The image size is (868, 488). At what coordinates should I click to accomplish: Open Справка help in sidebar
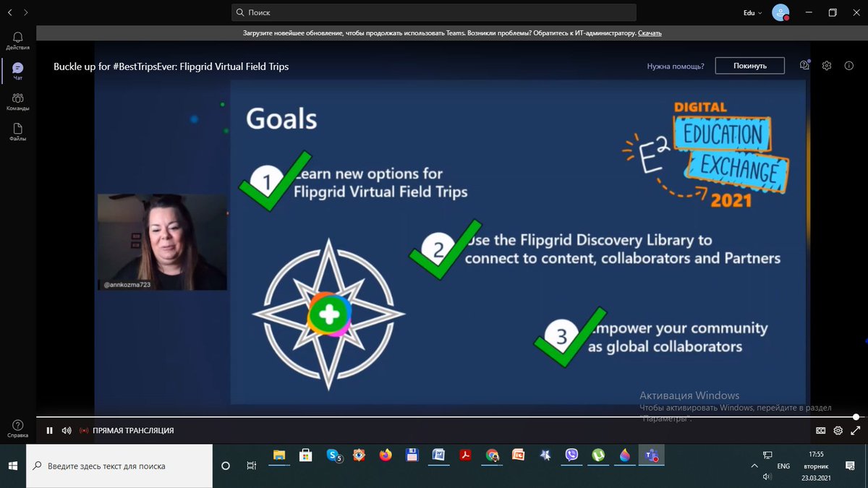[17, 429]
